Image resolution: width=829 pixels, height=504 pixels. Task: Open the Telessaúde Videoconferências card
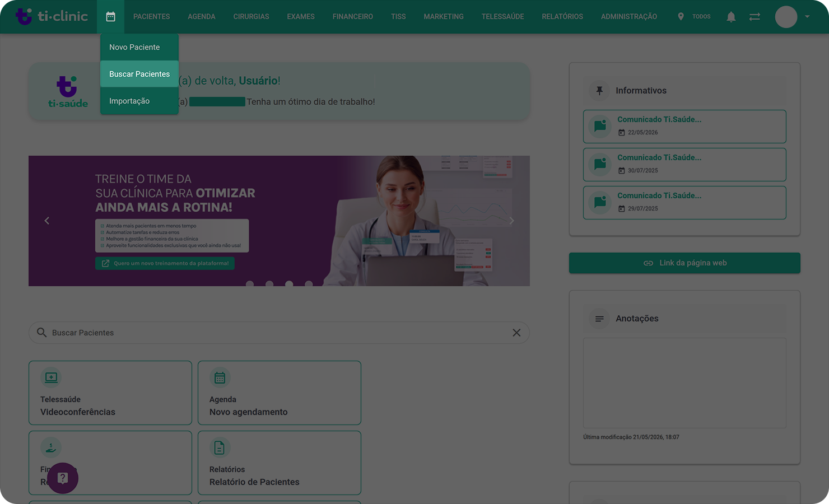(110, 393)
